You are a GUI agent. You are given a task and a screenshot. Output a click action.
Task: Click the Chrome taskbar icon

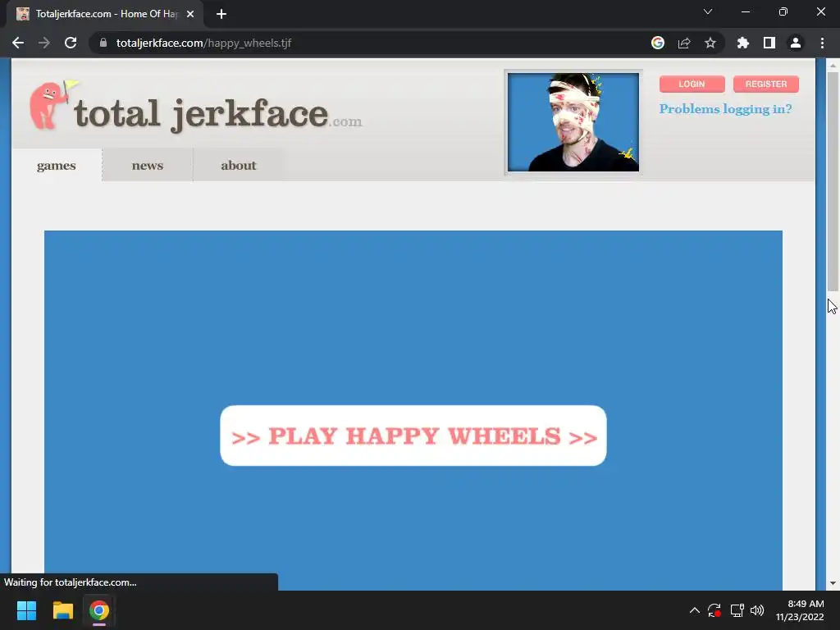pyautogui.click(x=99, y=610)
